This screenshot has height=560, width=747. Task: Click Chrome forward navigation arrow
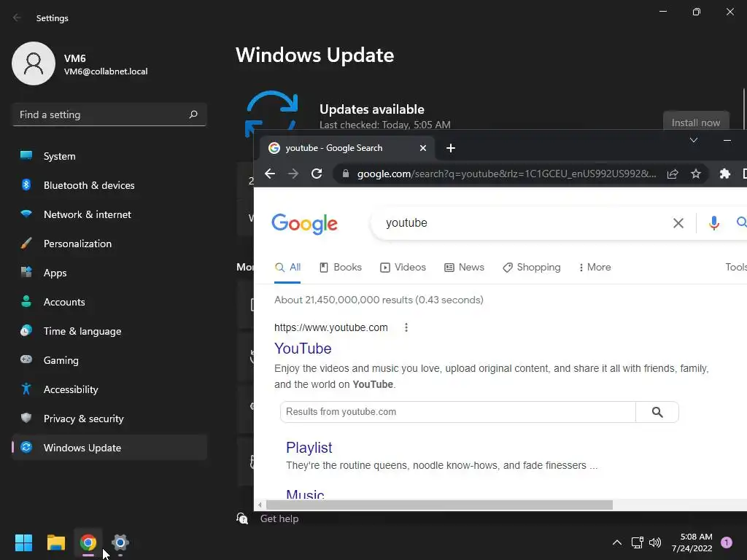tap(293, 174)
